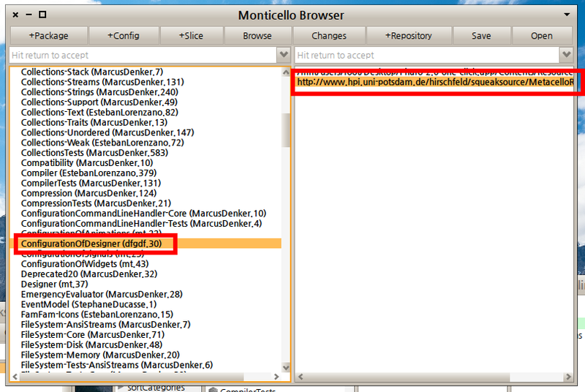Click the Save button

480,35
